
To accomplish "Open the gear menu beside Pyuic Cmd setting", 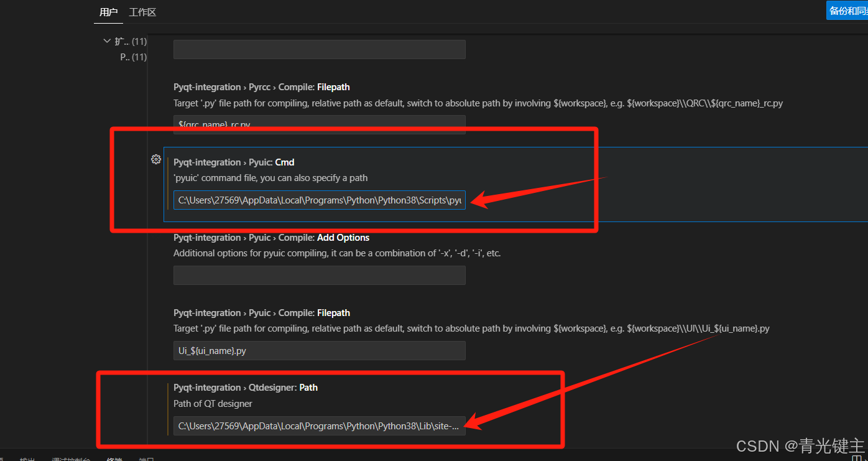I will (155, 159).
